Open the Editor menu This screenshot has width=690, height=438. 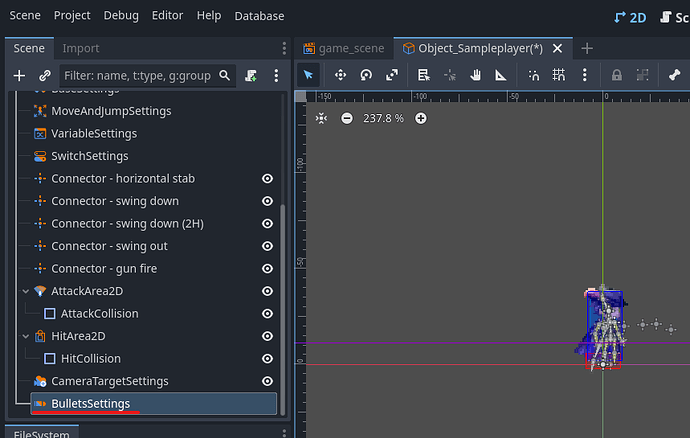click(167, 15)
